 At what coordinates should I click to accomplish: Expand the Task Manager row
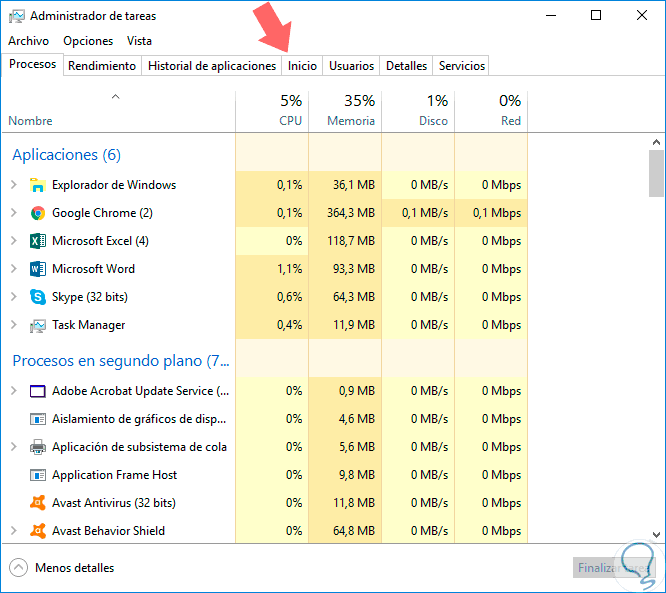(14, 325)
